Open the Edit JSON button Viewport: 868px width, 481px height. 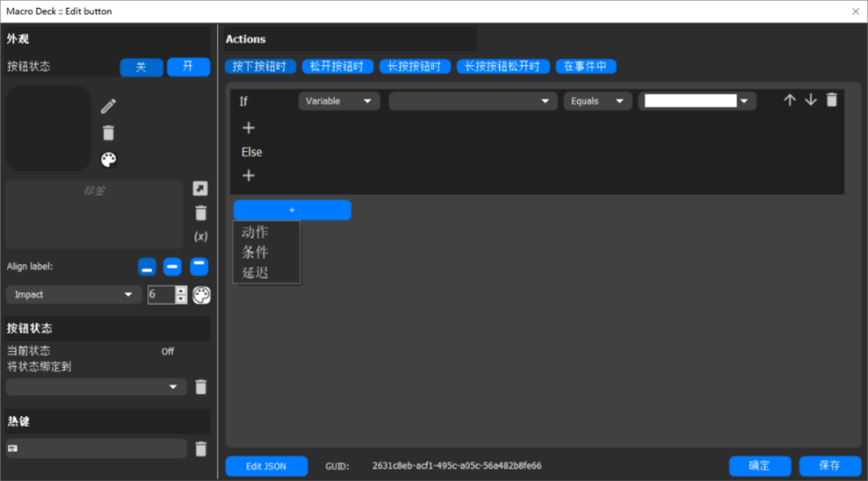coord(266,466)
